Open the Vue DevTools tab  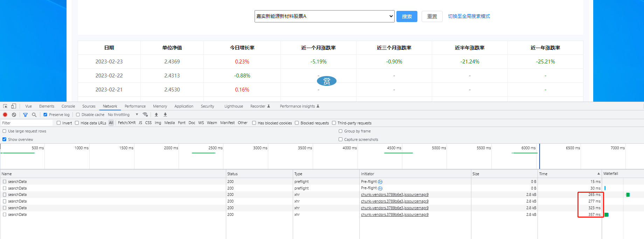tap(29, 106)
